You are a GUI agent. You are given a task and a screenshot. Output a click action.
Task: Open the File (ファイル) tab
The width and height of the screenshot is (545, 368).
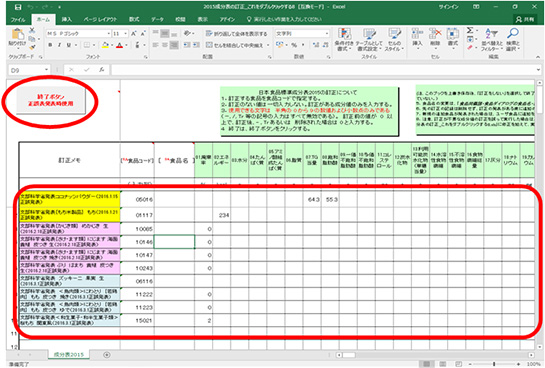pos(18,19)
